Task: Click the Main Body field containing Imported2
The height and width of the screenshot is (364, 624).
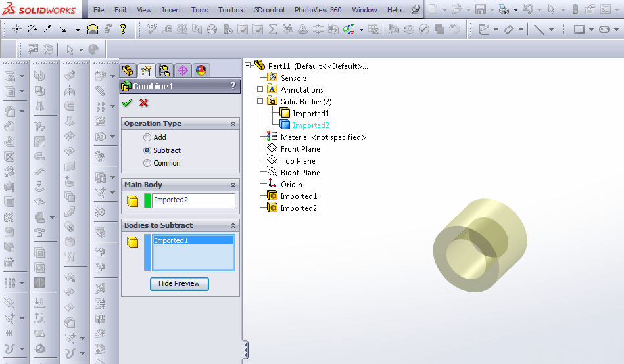Action: 193,200
